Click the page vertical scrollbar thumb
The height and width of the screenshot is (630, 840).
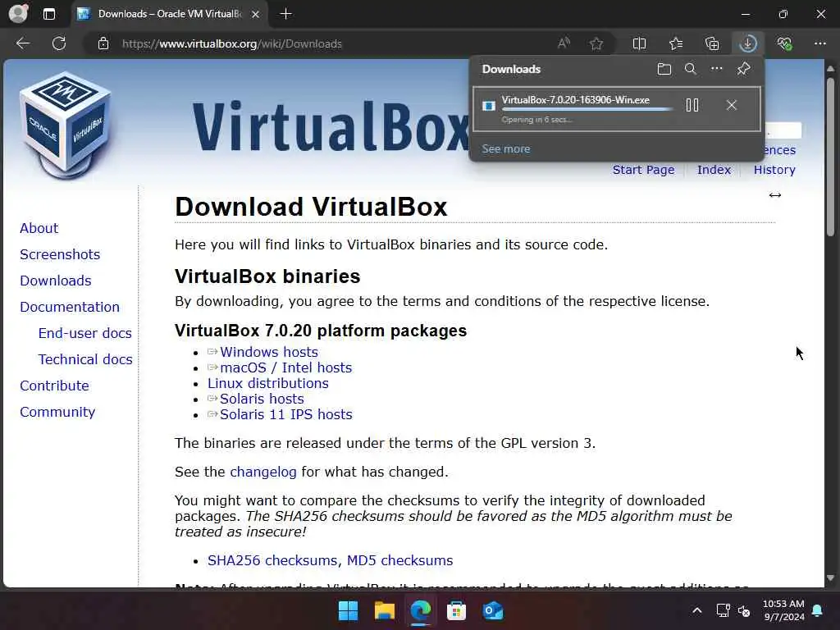[x=830, y=157]
